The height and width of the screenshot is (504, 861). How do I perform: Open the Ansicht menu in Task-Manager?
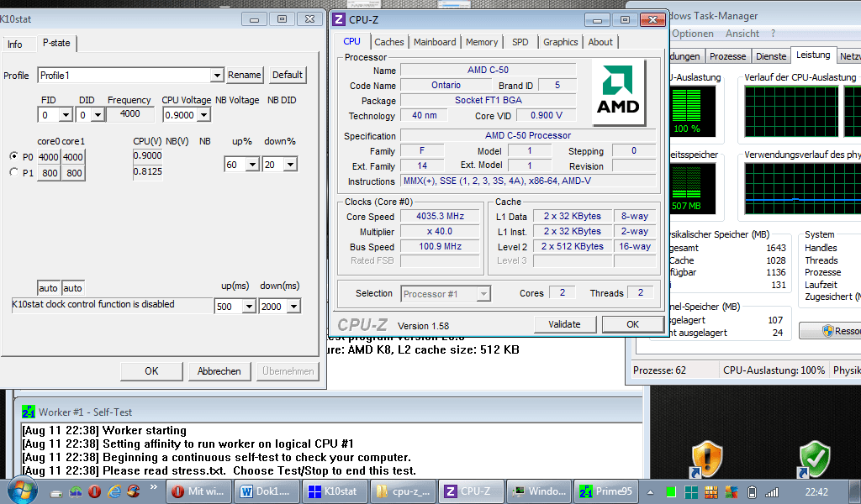[742, 34]
